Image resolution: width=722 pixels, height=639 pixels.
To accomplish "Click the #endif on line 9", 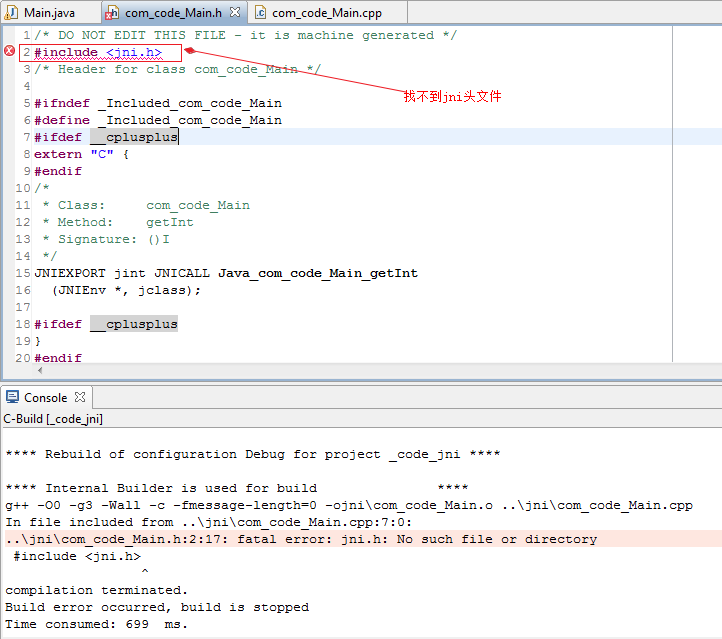I will click(58, 171).
